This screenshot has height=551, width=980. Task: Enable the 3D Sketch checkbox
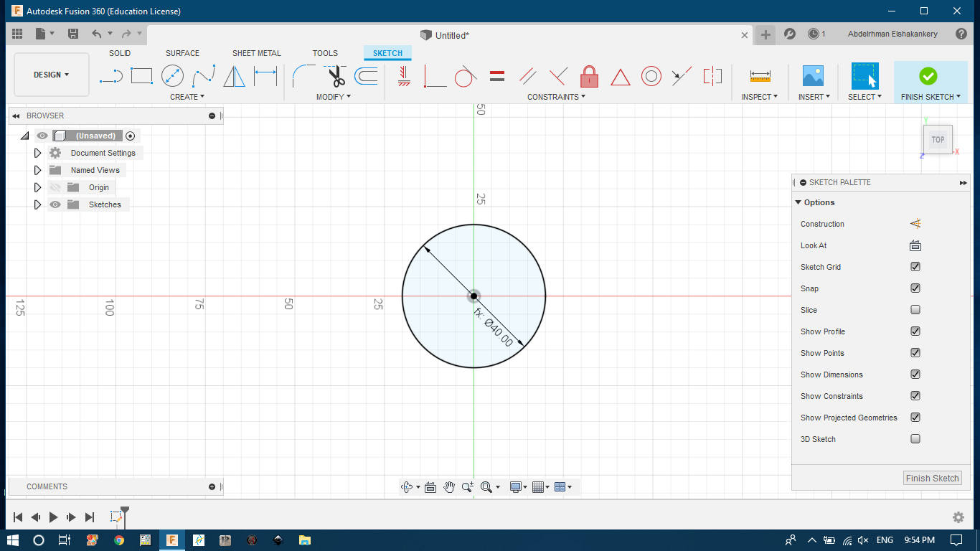(x=915, y=439)
